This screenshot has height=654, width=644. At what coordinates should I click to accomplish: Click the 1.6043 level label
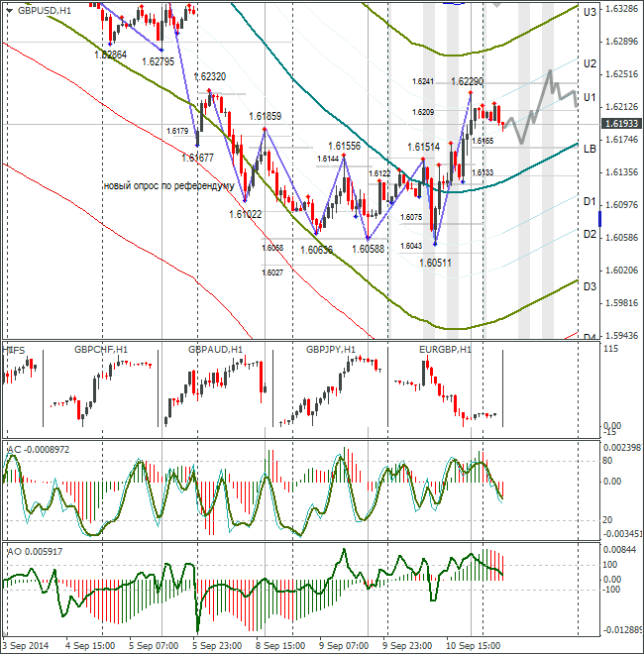(411, 246)
